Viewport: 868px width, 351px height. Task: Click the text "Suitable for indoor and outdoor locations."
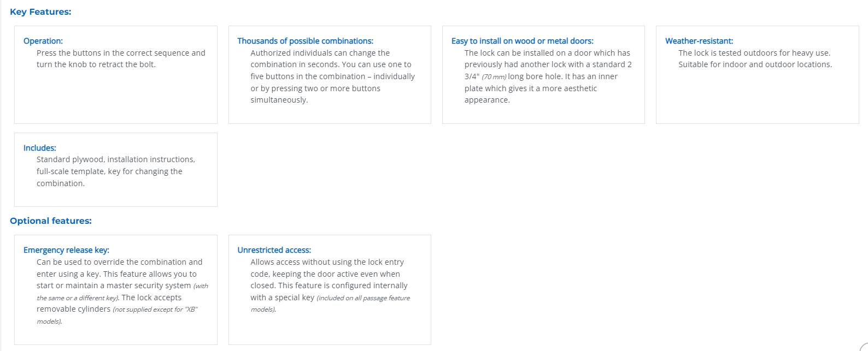[x=755, y=64]
